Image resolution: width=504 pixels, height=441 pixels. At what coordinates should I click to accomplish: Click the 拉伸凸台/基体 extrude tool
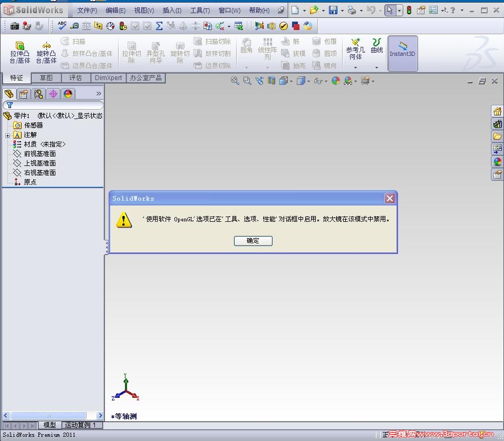[20, 53]
